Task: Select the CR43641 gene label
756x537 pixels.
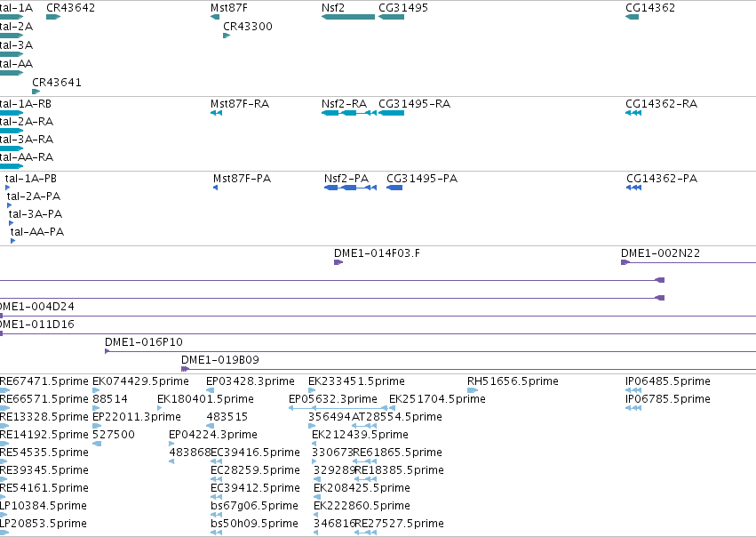Action: pos(56,83)
